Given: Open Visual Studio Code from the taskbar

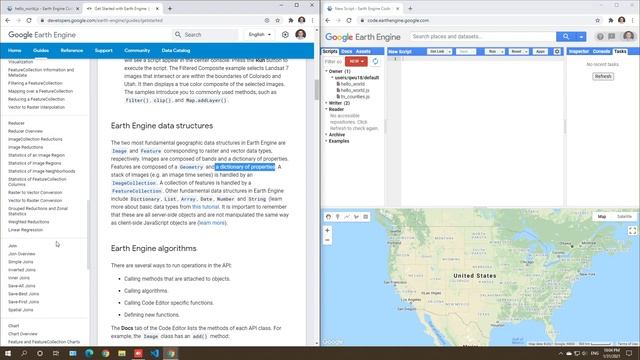Looking at the screenshot, I should tap(155, 353).
